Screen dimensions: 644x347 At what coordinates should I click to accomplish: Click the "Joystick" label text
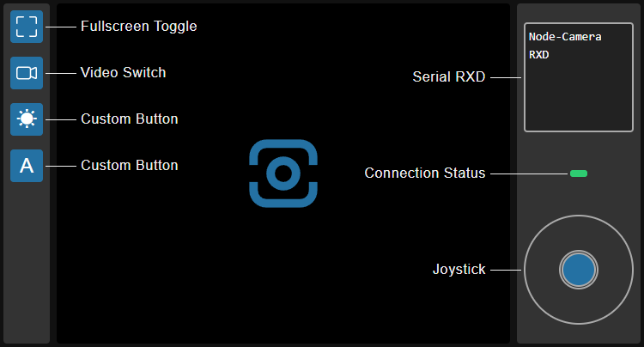coord(459,270)
